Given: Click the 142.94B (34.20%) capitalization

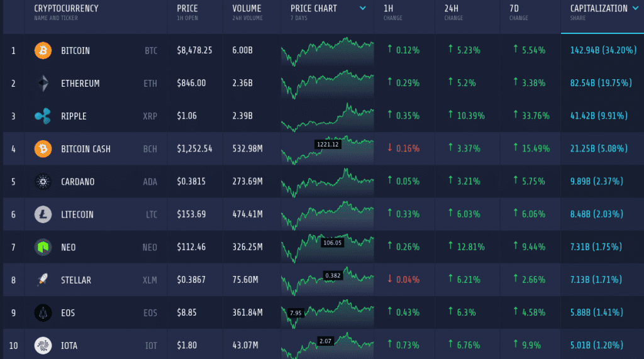Looking at the screenshot, I should tap(603, 50).
